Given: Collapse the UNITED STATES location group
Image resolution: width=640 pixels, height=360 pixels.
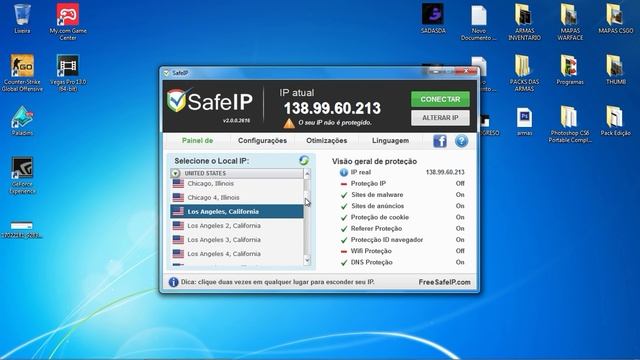Looking at the screenshot, I should tap(176, 173).
